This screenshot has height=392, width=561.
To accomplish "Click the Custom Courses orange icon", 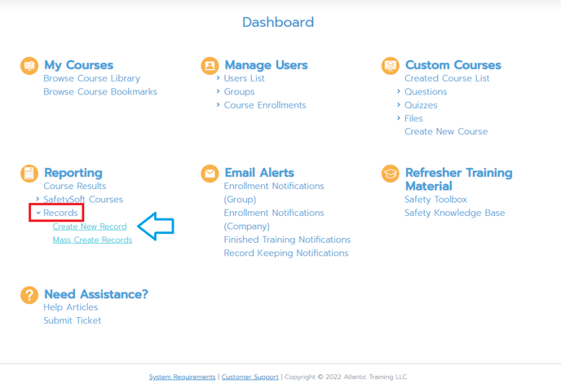I will point(391,66).
